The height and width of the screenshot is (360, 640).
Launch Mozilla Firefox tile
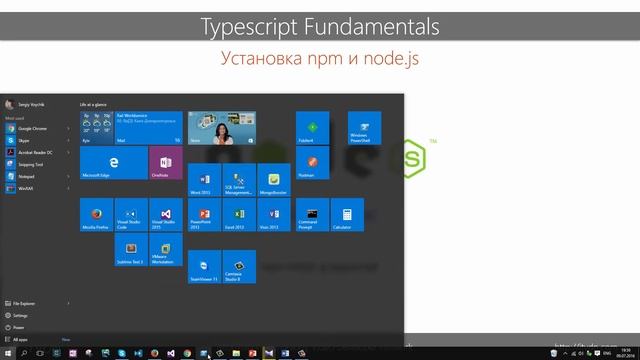point(97,215)
